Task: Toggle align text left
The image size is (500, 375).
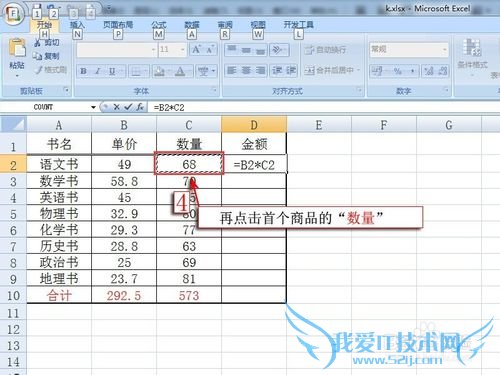Action: click(x=231, y=71)
